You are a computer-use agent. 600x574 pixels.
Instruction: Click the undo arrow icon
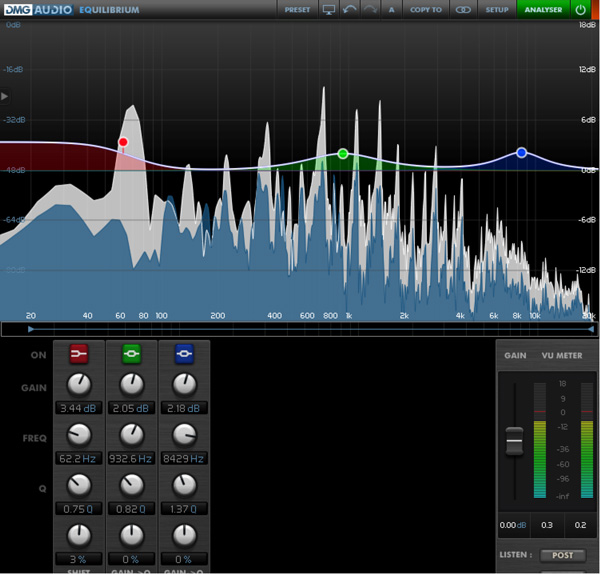click(x=349, y=9)
